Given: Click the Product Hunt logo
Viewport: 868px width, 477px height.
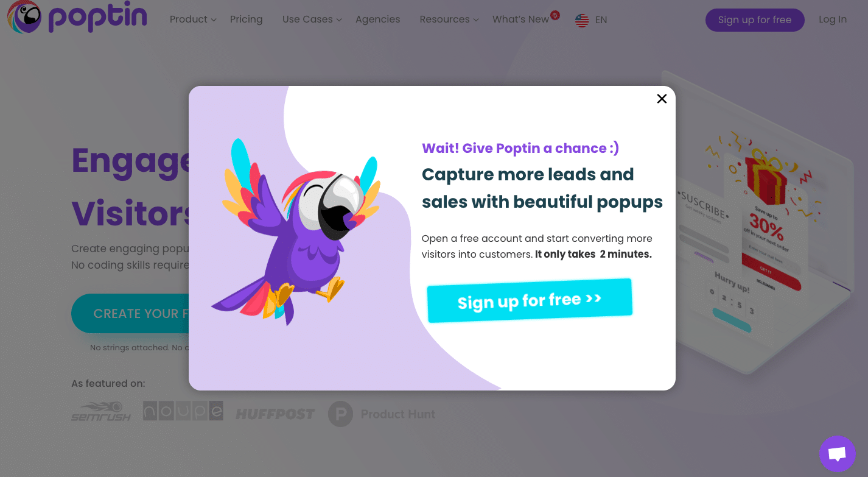Looking at the screenshot, I should point(382,414).
